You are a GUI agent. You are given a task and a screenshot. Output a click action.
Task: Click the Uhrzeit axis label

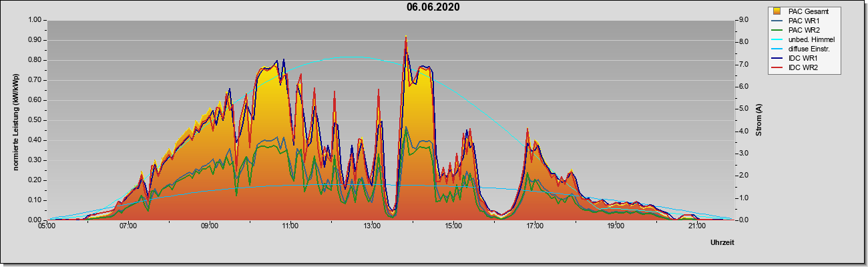point(722,243)
